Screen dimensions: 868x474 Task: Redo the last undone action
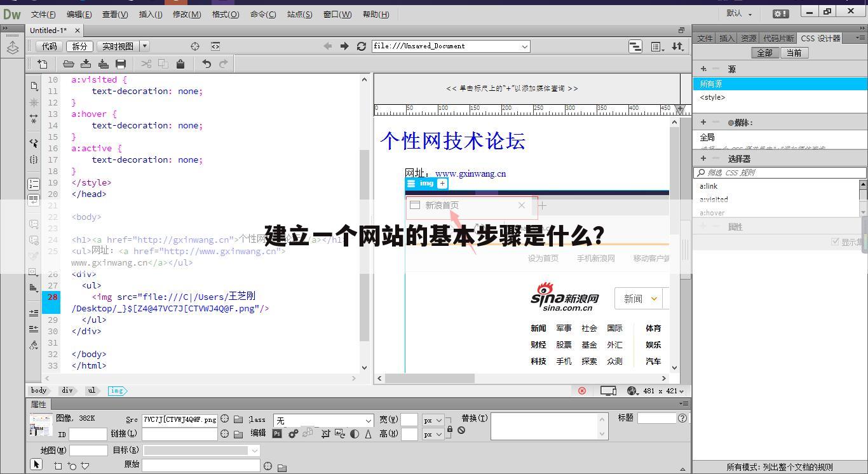click(x=224, y=64)
